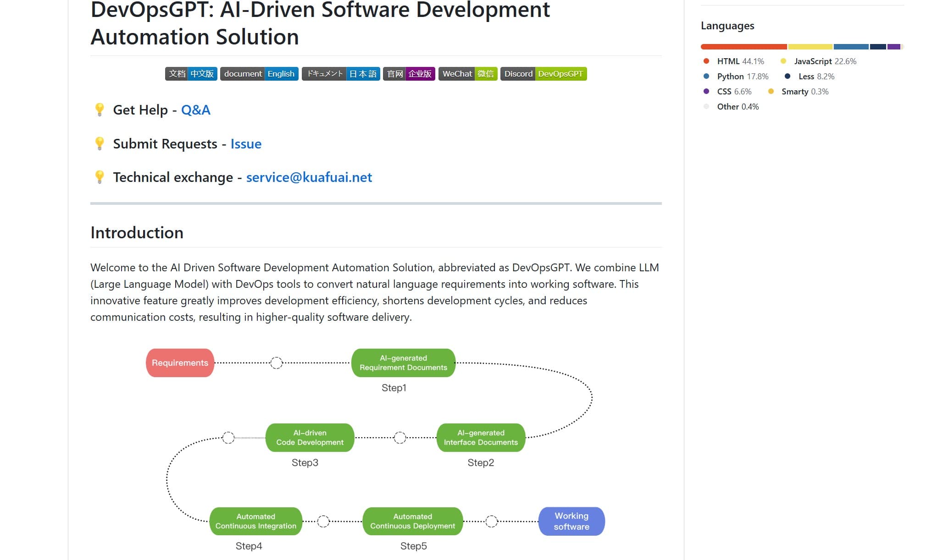Click the lightbulb icon beside Get Help
This screenshot has width=932, height=560.
[100, 110]
